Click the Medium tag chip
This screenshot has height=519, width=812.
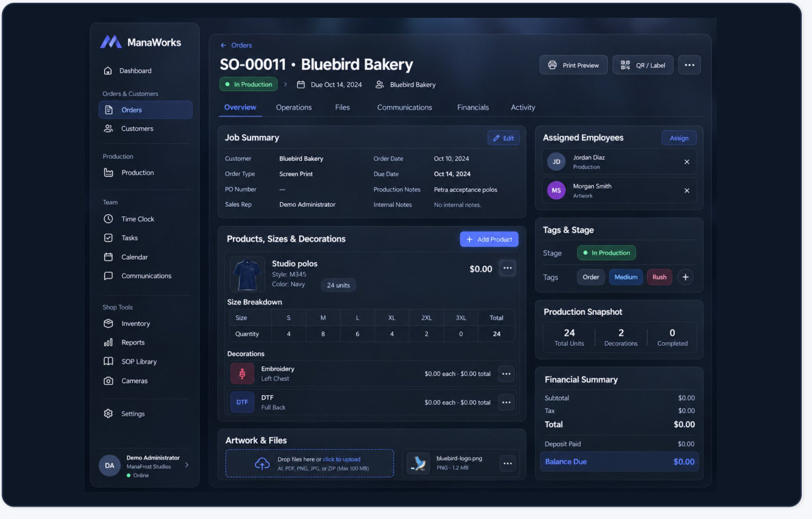tap(626, 277)
